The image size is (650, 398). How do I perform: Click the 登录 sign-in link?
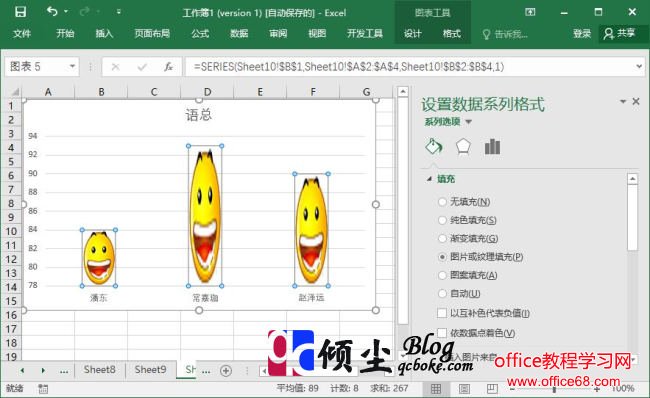pos(582,34)
